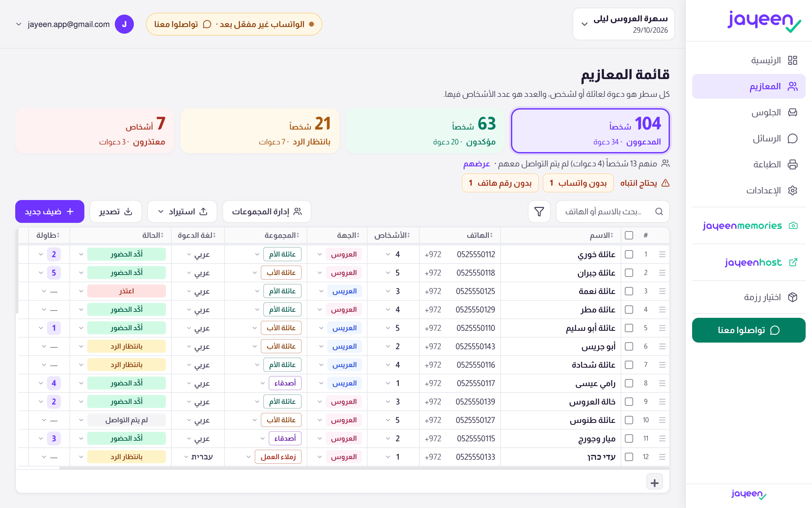Open status dropdown اعتذر for عائلة نعمة
Viewport: 812px width, 508px height.
tap(122, 291)
